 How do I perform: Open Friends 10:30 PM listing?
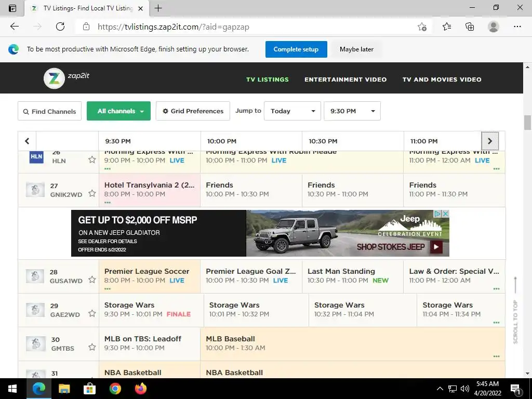coord(353,190)
